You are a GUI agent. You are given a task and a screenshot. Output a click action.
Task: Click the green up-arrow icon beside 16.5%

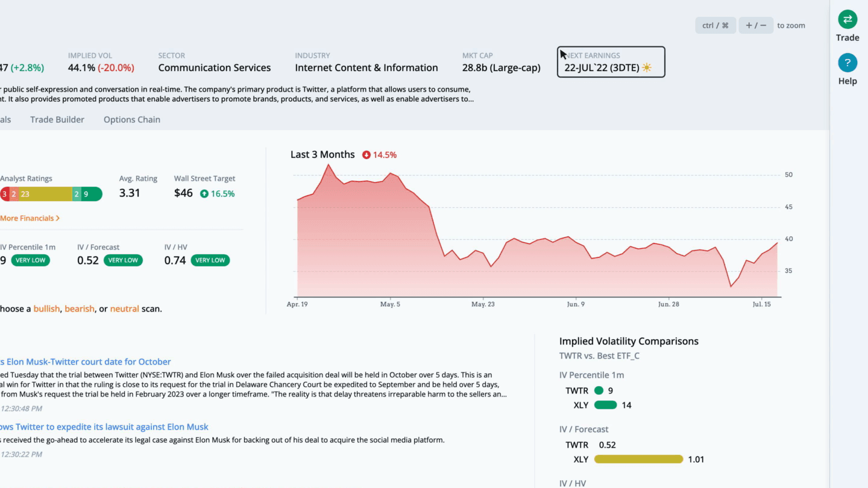pyautogui.click(x=204, y=193)
